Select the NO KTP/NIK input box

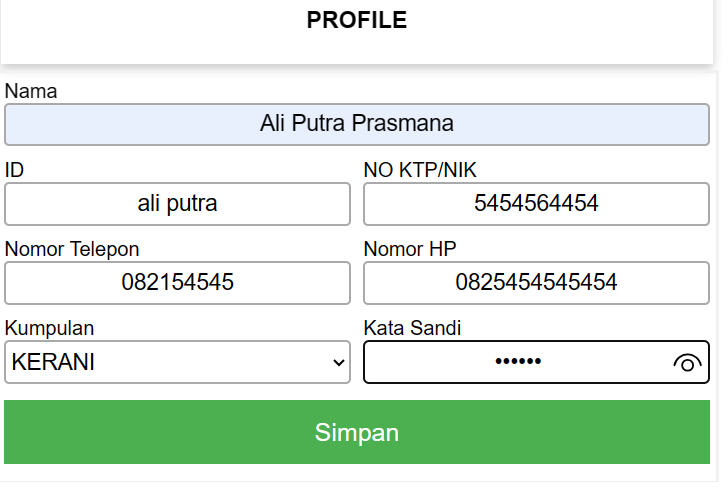[x=536, y=204]
